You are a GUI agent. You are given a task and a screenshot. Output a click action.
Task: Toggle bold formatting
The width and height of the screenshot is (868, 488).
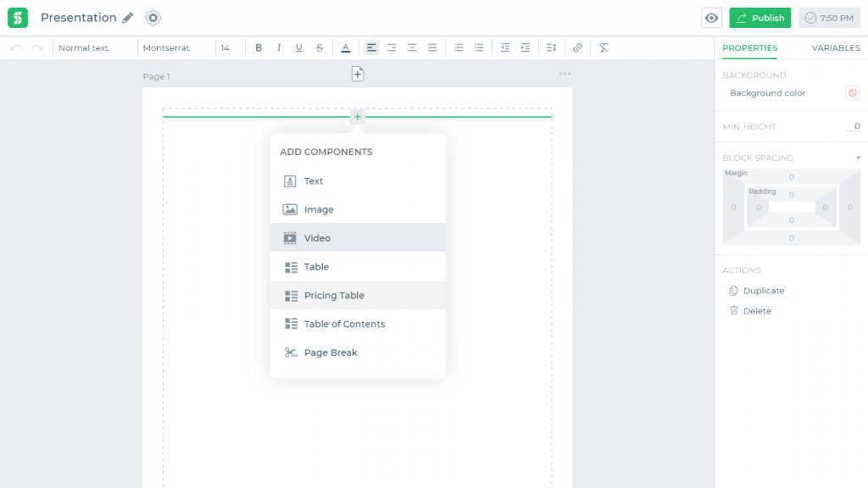coord(259,47)
